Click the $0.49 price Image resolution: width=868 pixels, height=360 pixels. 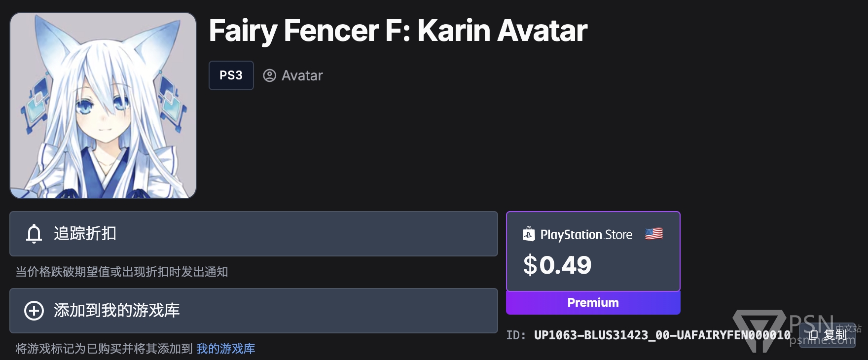click(557, 265)
